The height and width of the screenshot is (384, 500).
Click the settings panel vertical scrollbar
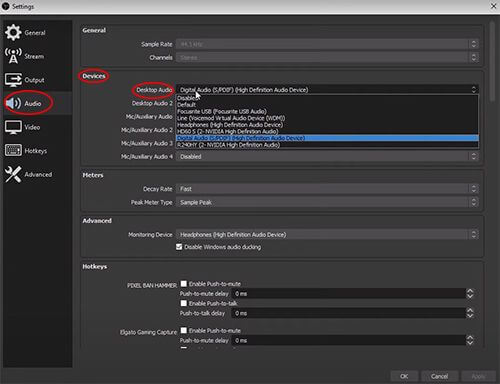(492, 62)
